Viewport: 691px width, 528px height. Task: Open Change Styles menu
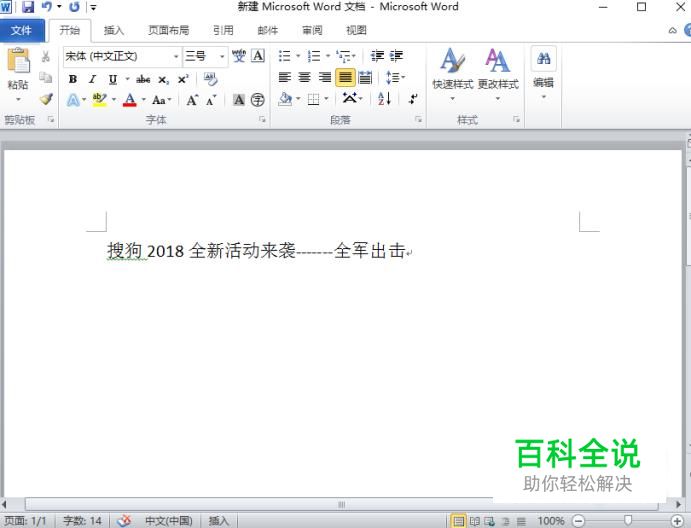click(498, 73)
